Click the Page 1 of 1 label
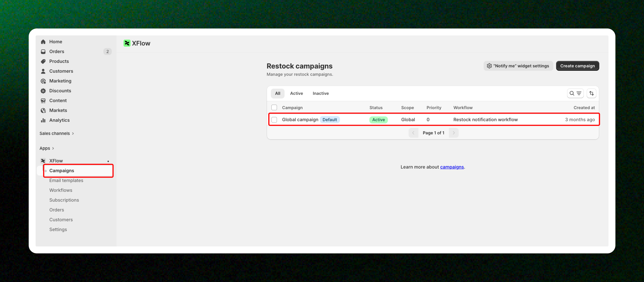 [434, 133]
